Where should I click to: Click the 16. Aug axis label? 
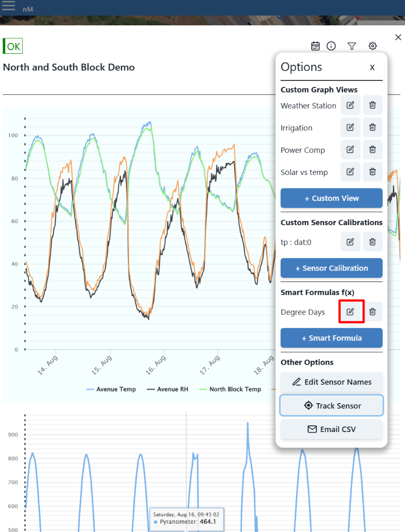tap(156, 365)
